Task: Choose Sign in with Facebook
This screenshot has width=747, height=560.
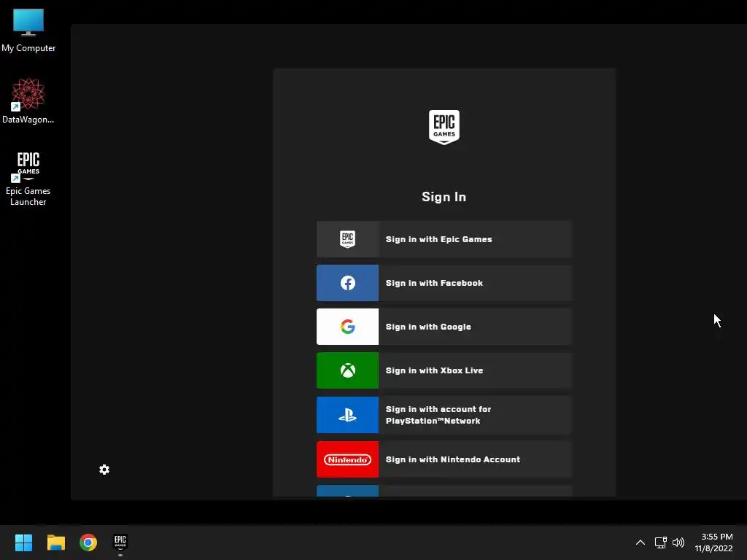Action: coord(444,283)
